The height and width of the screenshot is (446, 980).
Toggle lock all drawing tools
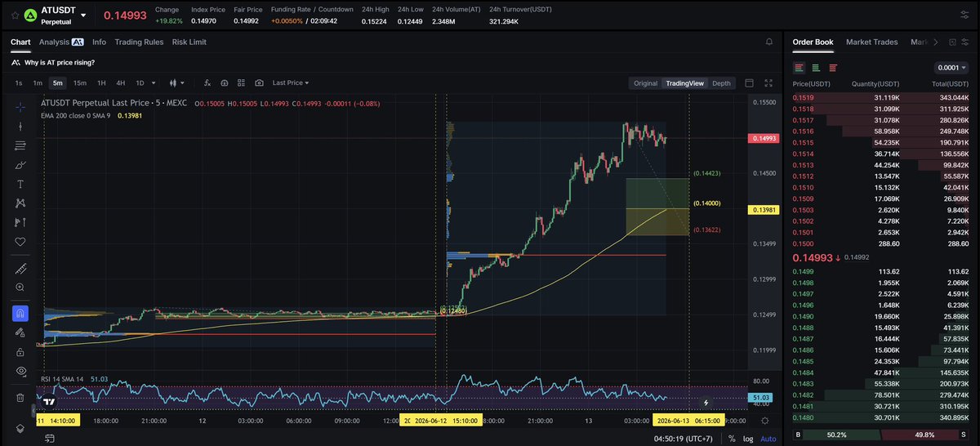click(20, 352)
